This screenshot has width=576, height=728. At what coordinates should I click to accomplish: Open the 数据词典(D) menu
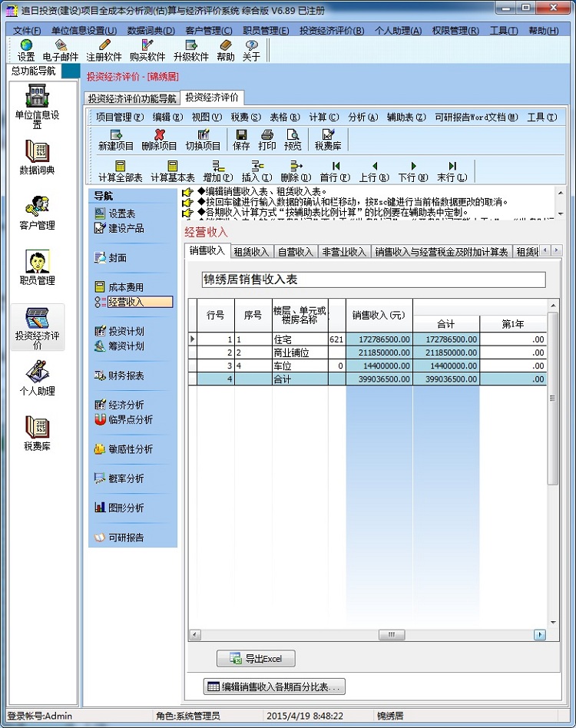[x=151, y=31]
